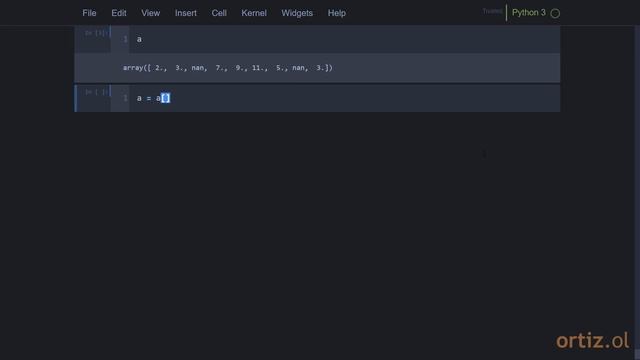Open the Help menu
Image resolution: width=640 pixels, height=360 pixels.
tap(337, 13)
